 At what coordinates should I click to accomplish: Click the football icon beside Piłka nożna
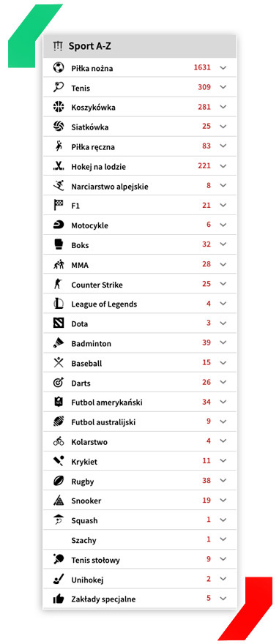pos(59,67)
